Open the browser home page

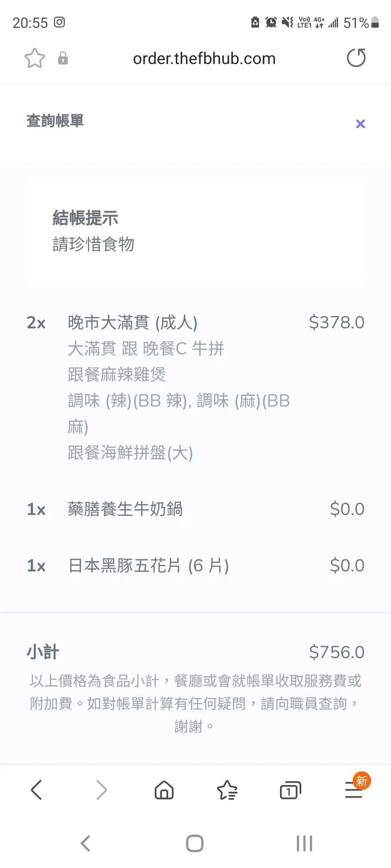164,790
